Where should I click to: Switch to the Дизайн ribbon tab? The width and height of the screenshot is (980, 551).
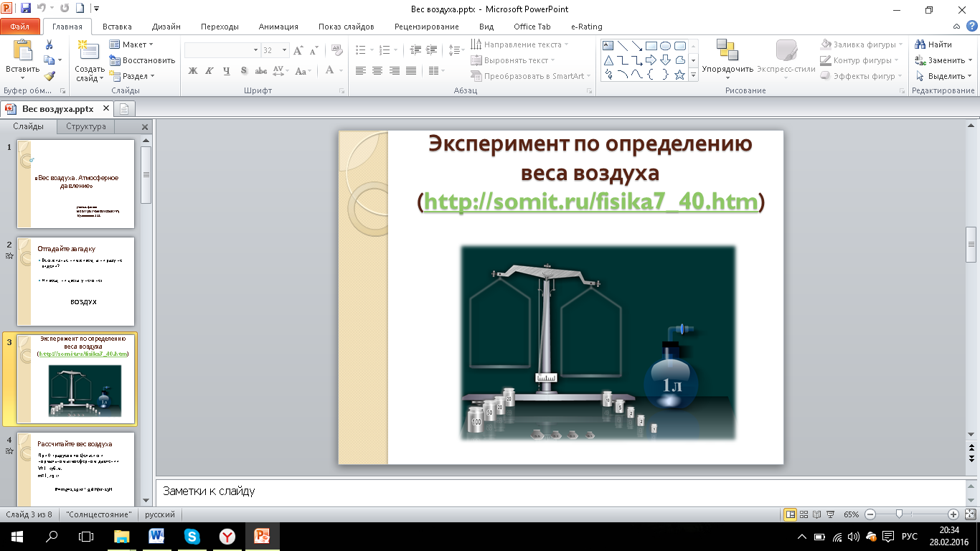166,27
